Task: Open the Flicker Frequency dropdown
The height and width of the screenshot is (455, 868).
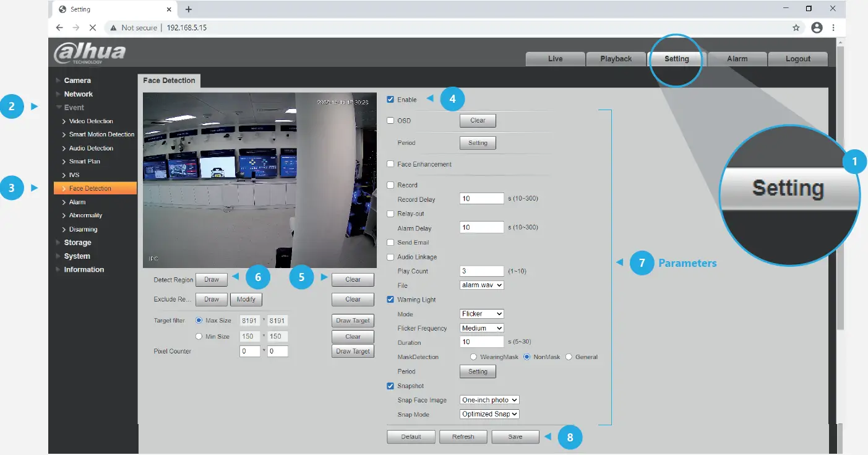Action: (482, 328)
